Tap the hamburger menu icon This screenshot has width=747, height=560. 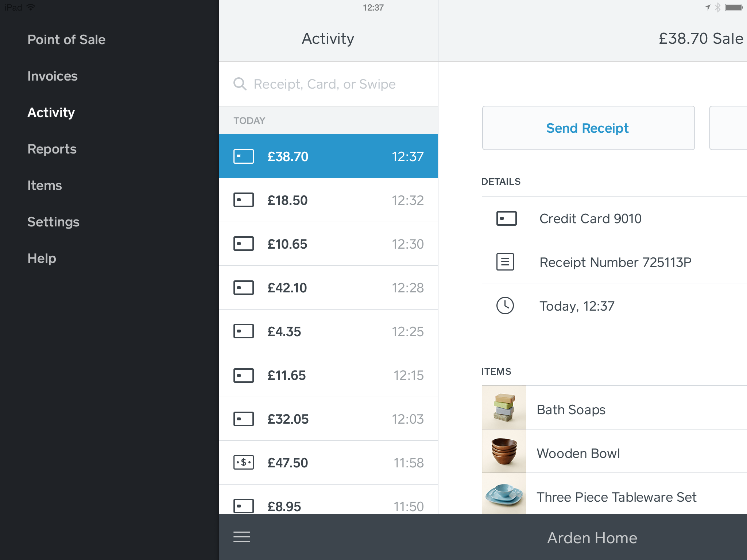click(x=242, y=537)
